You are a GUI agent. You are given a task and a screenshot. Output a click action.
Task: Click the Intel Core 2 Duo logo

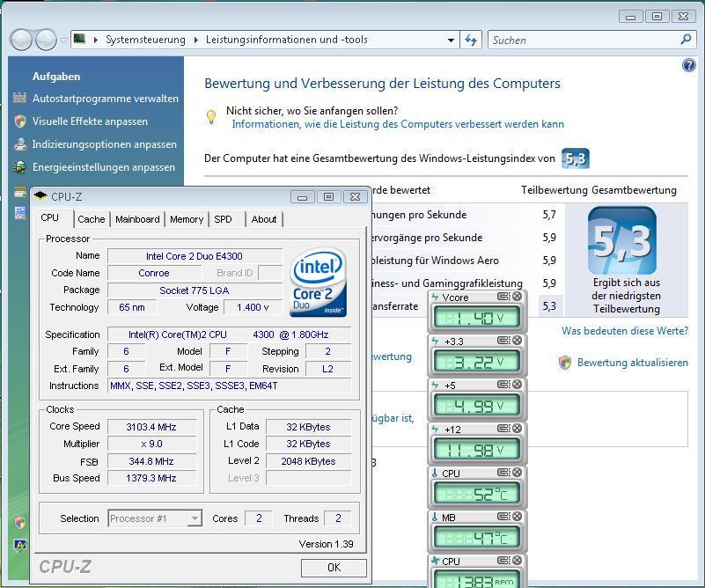click(318, 282)
